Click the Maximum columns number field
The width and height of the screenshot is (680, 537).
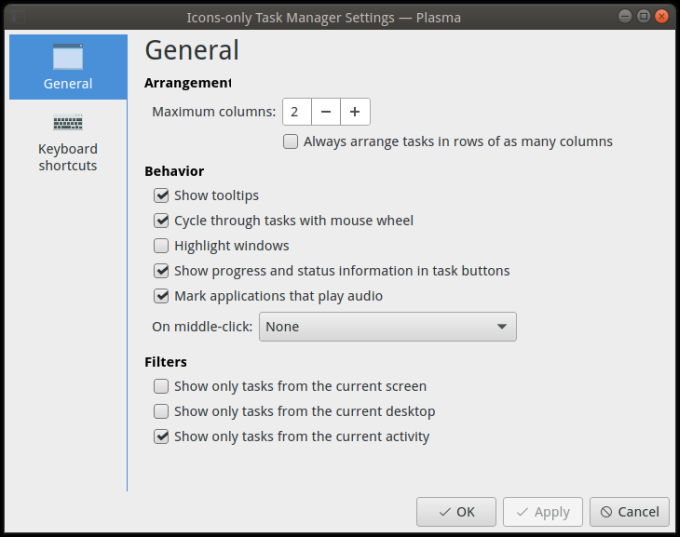coord(297,112)
